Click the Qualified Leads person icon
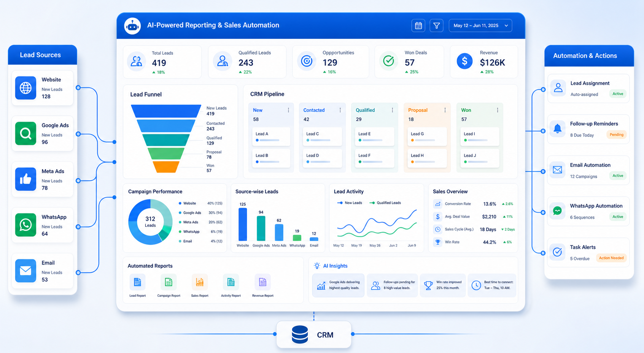This screenshot has width=644, height=353. click(x=223, y=61)
